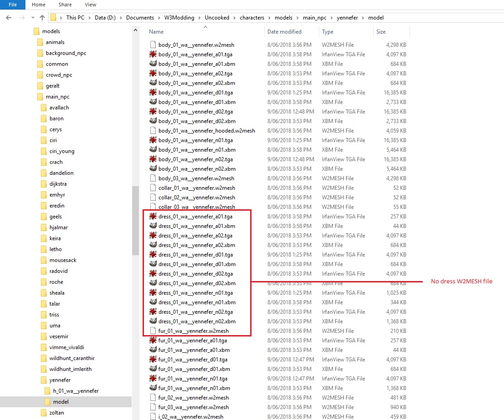Open the ciri_young folder in the tree
The height and width of the screenshot is (420, 504).
tap(62, 151)
